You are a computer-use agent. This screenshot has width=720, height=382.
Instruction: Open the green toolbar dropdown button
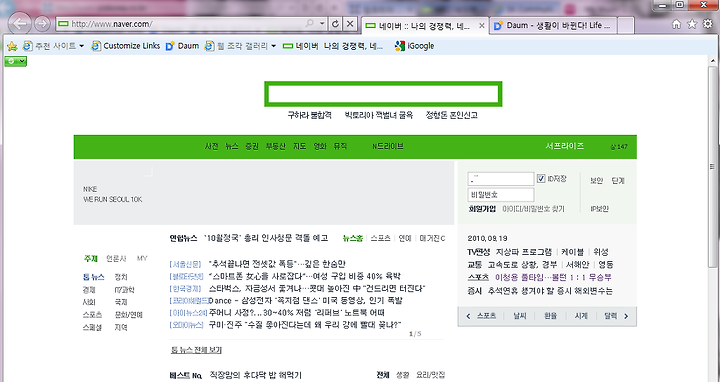(x=16, y=61)
